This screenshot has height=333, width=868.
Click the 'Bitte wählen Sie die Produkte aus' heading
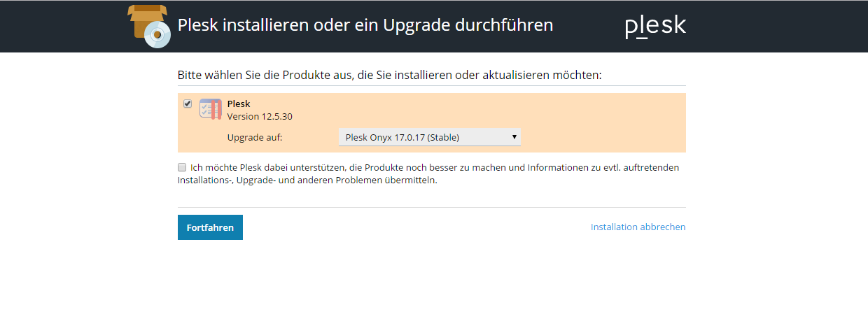(390, 74)
